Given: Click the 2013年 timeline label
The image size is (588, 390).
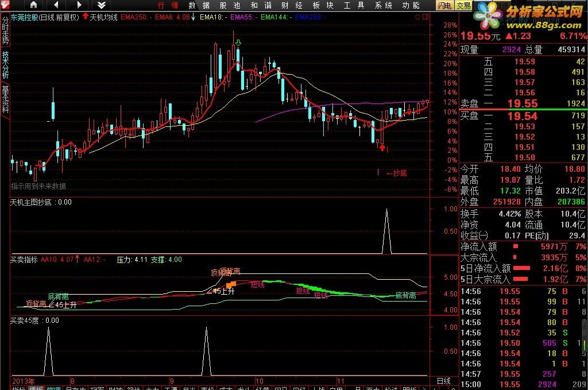Looking at the screenshot, I should (x=23, y=381).
